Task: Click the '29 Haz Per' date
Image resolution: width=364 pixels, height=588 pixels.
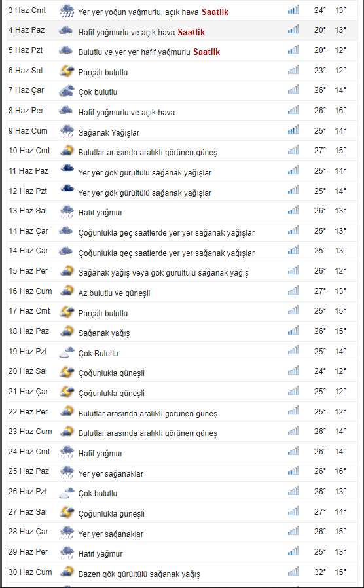Action: click(x=28, y=551)
